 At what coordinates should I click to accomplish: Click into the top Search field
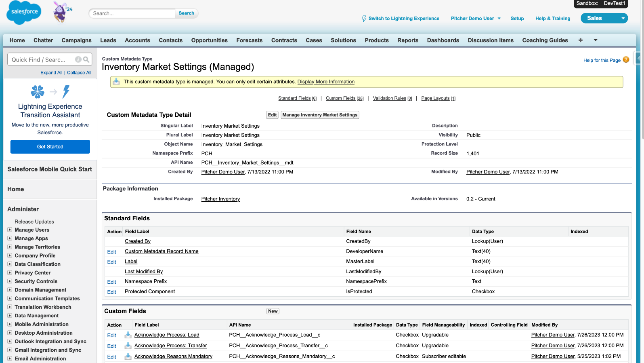coord(132,13)
